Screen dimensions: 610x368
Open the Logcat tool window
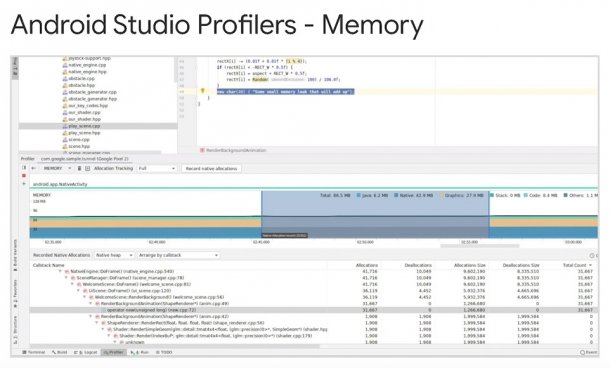click(x=86, y=352)
